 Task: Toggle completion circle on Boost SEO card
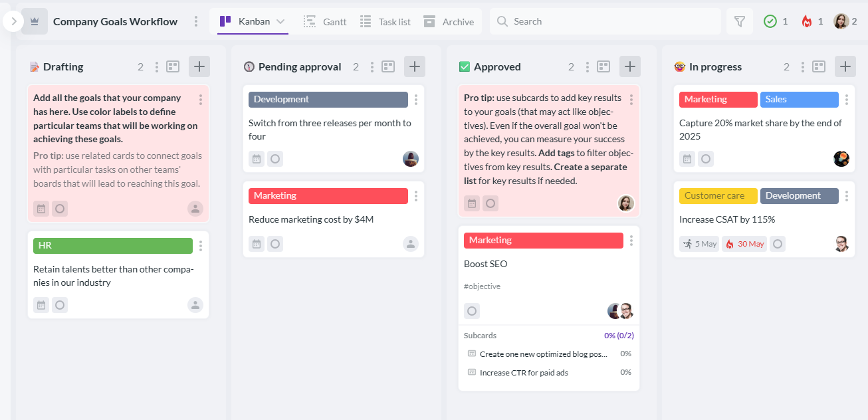(x=472, y=311)
